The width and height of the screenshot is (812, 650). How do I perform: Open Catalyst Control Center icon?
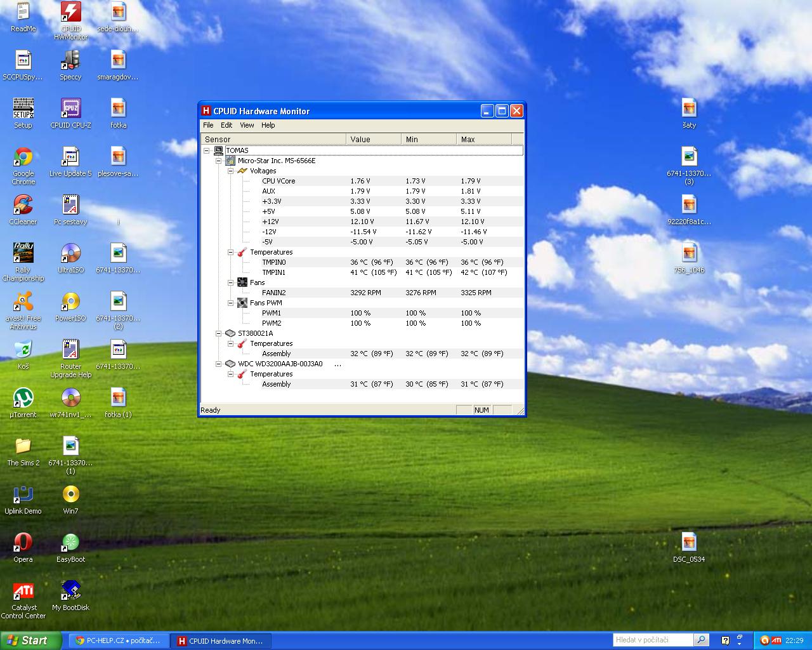point(23,600)
